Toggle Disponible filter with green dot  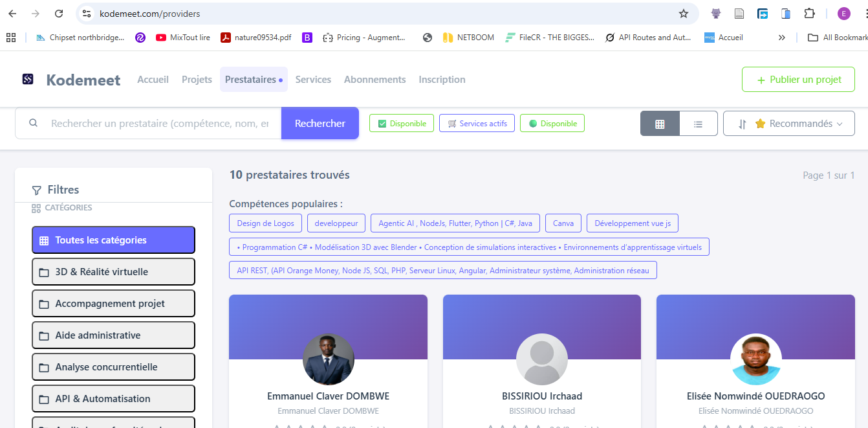tap(552, 124)
